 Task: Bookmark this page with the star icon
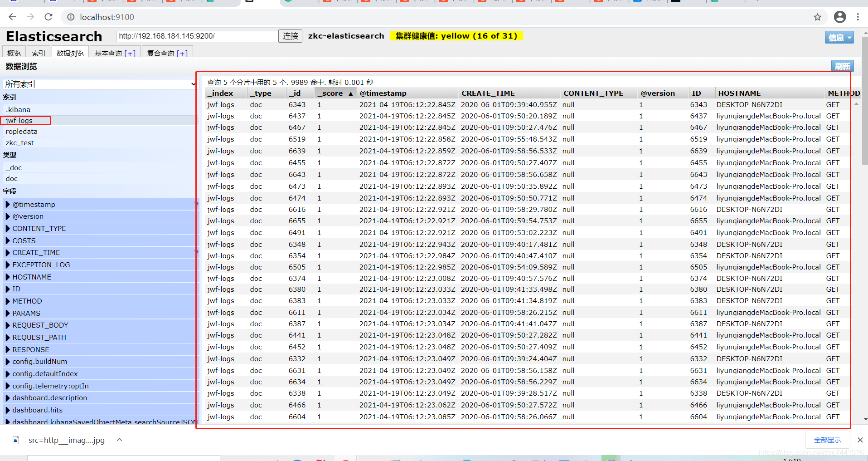click(x=817, y=17)
